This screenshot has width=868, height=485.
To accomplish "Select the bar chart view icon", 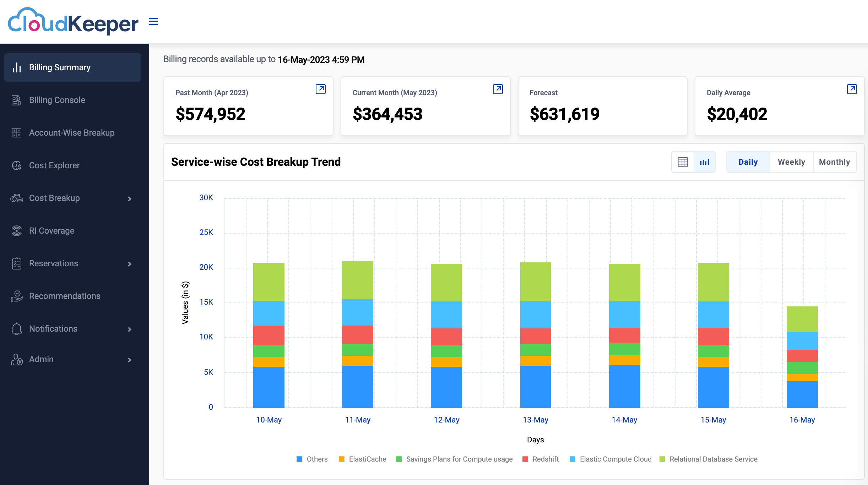I will click(704, 162).
